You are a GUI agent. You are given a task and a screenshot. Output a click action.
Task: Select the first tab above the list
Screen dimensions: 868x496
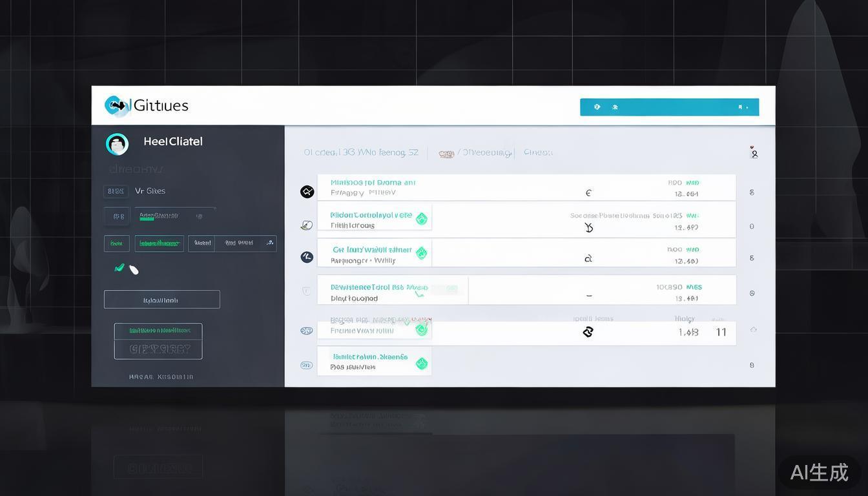click(360, 153)
